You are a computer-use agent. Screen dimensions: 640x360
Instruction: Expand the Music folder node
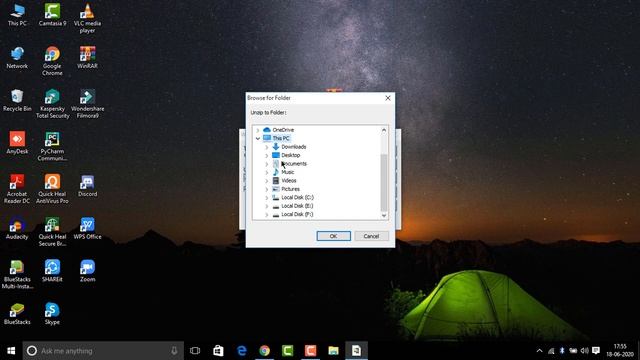(267, 172)
